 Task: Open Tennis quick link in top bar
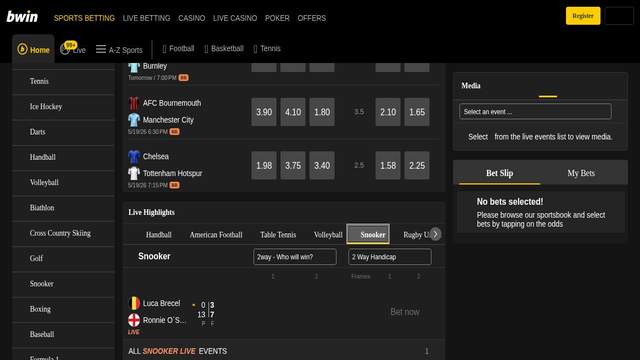tap(267, 49)
